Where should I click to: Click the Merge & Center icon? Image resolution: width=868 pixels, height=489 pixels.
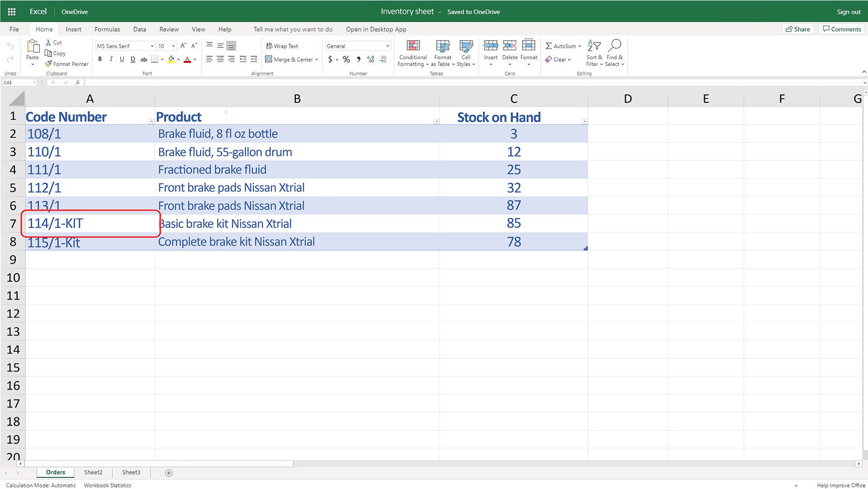pyautogui.click(x=269, y=59)
